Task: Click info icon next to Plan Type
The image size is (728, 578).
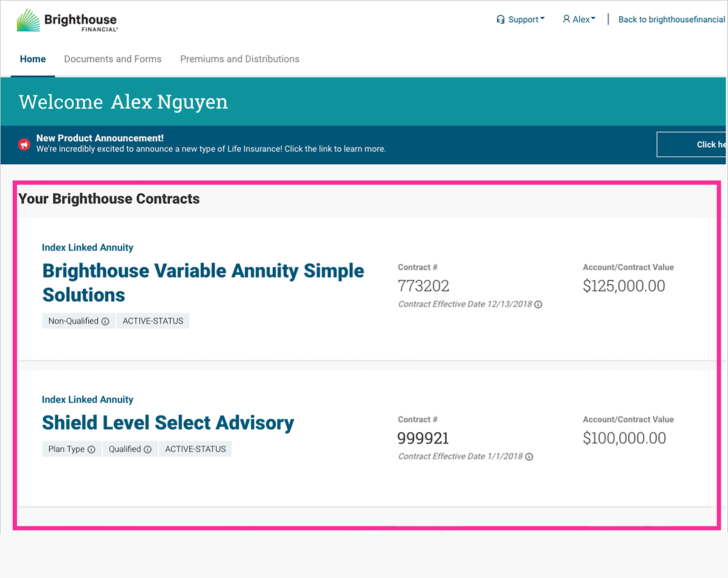Action: tap(91, 449)
